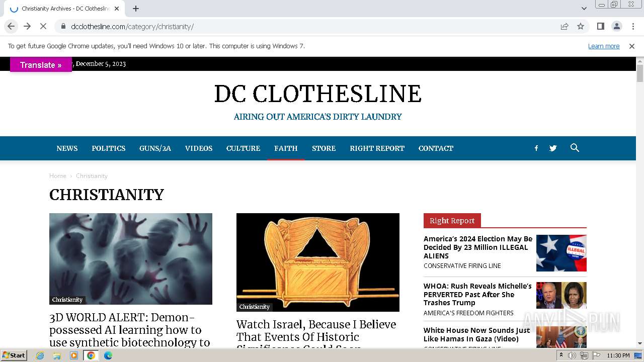Visit the site's Twitter page

553,148
